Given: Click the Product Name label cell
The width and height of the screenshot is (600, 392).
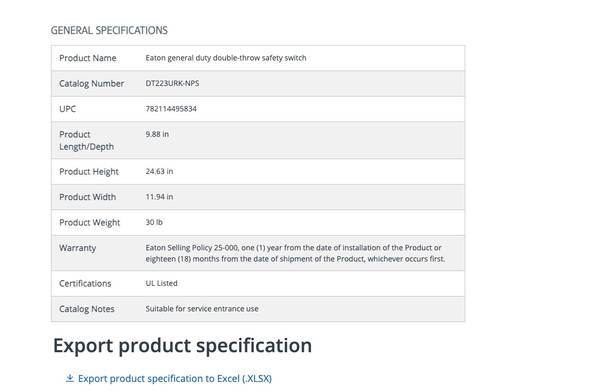Looking at the screenshot, I should point(88,58).
